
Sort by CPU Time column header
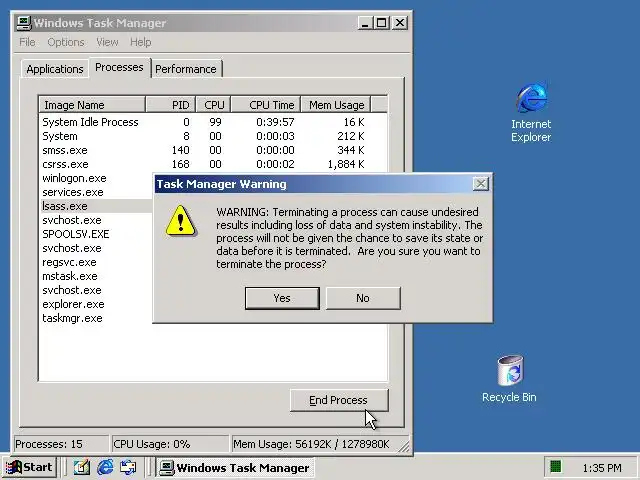266,105
